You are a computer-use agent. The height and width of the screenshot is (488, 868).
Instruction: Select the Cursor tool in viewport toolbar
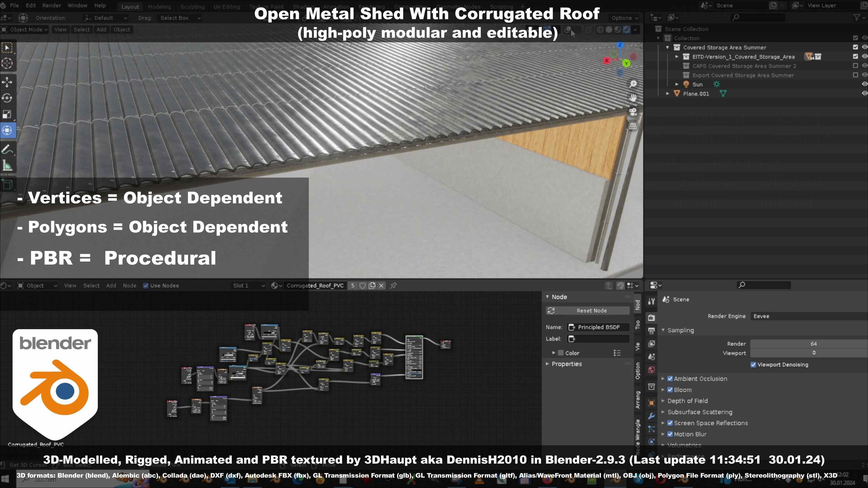tap(7, 63)
